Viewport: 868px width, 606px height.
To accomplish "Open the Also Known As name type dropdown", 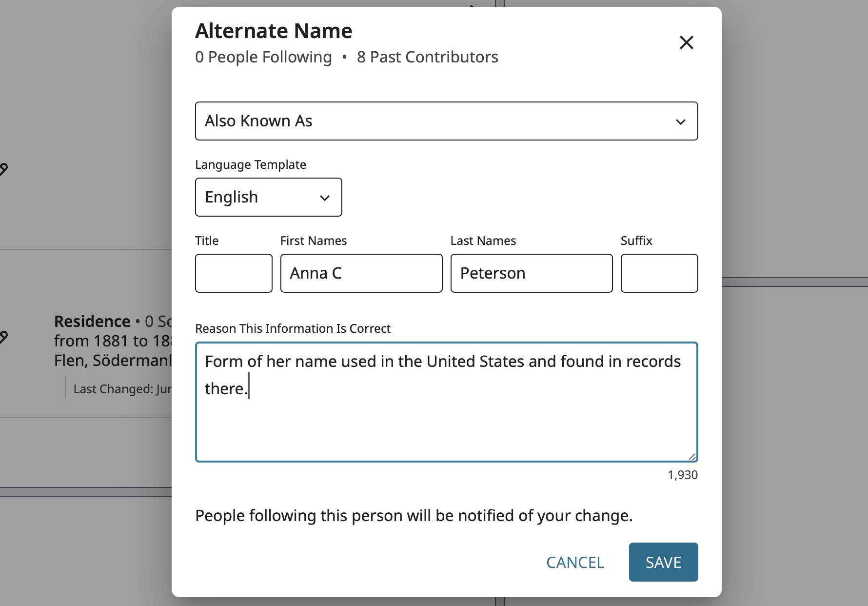I will (446, 121).
